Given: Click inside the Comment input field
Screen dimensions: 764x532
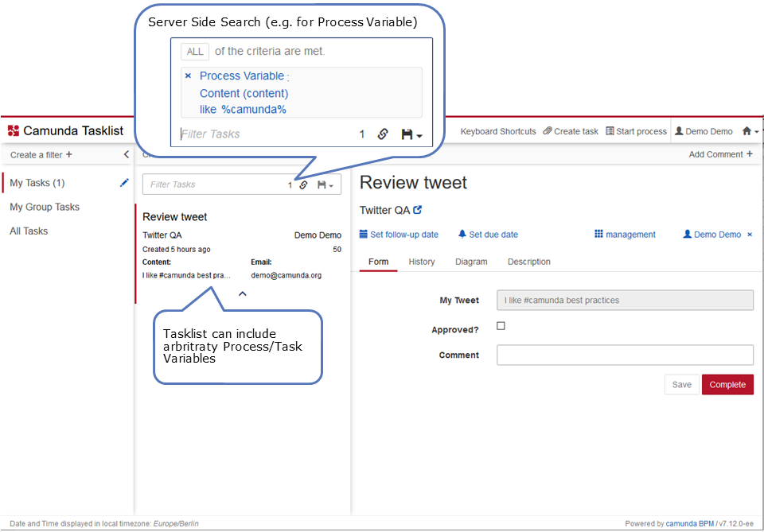Looking at the screenshot, I should [x=625, y=355].
